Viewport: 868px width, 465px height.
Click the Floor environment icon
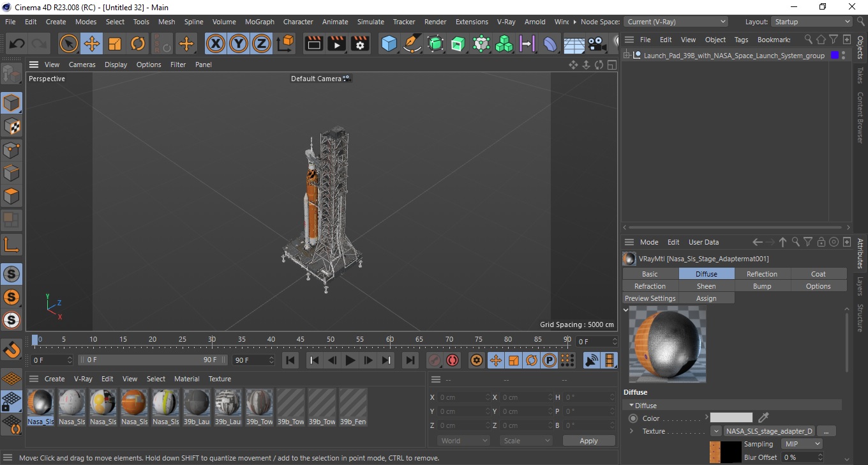[x=574, y=44]
